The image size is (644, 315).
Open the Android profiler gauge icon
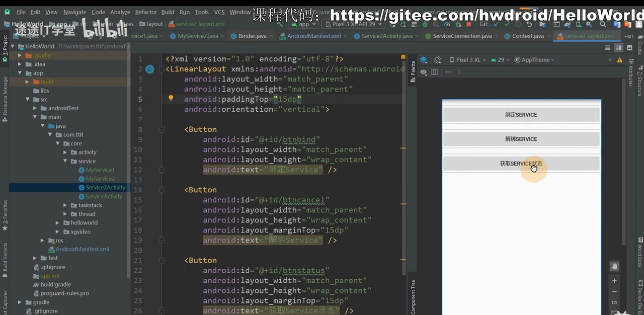point(447,24)
